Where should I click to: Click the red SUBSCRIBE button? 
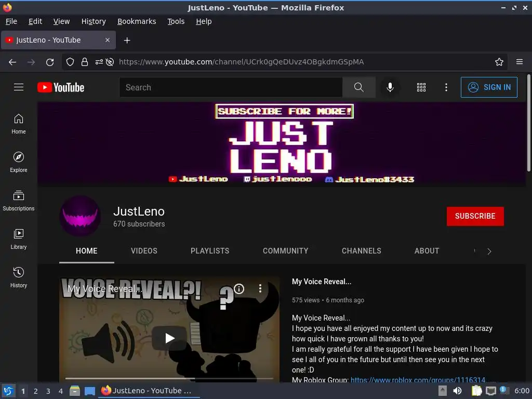click(475, 216)
